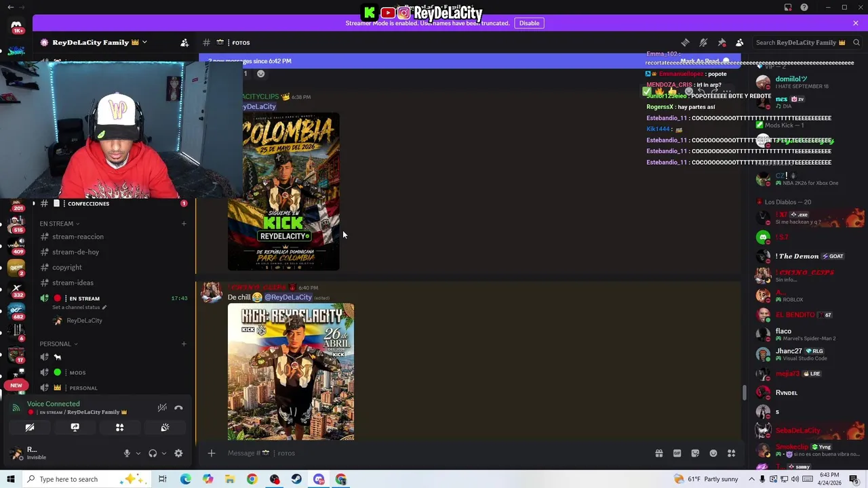The image size is (868, 488).
Task: Add channel to PERSONAL category
Action: tap(184, 344)
